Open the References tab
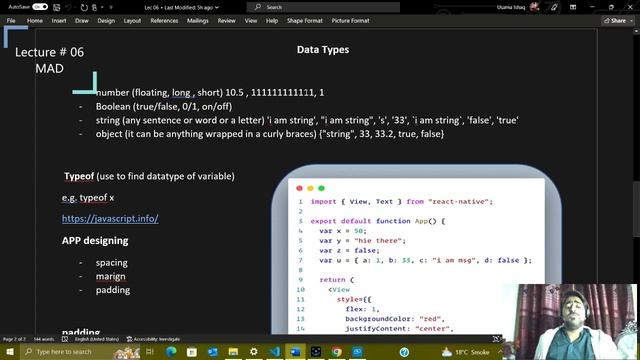 [x=164, y=20]
